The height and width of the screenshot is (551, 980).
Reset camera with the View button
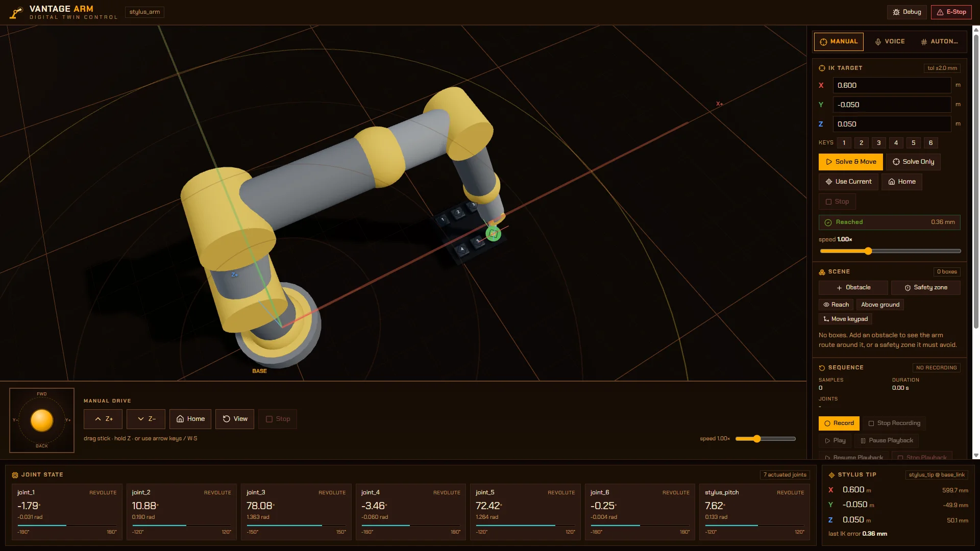pyautogui.click(x=235, y=419)
